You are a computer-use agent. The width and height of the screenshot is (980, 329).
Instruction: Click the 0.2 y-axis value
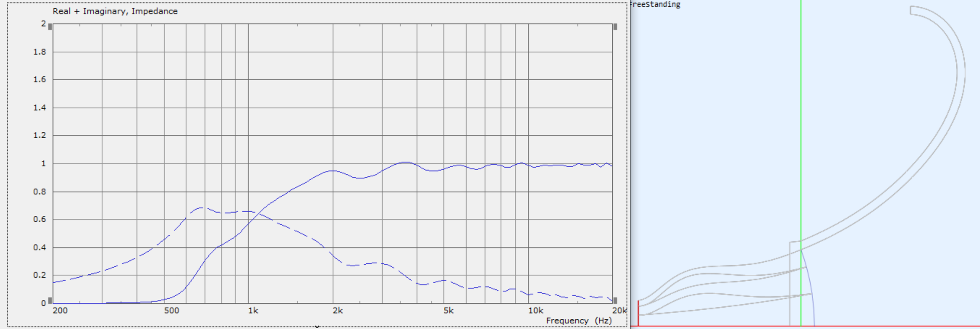point(40,275)
